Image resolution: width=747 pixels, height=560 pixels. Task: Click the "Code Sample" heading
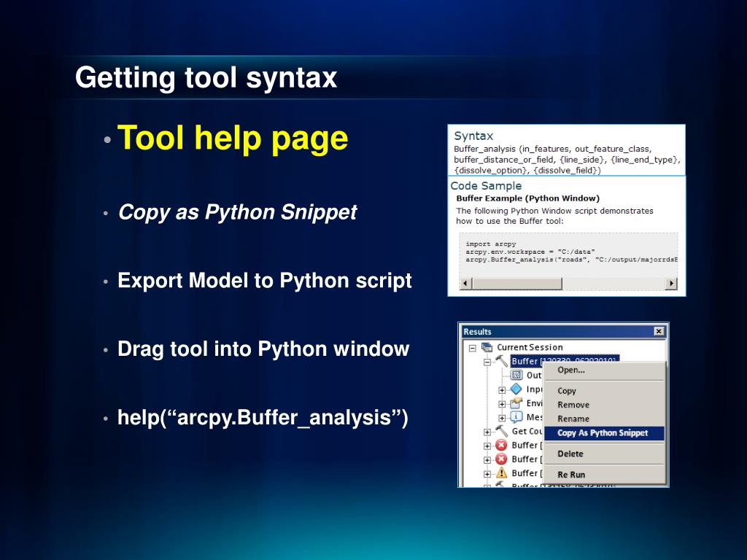click(486, 186)
